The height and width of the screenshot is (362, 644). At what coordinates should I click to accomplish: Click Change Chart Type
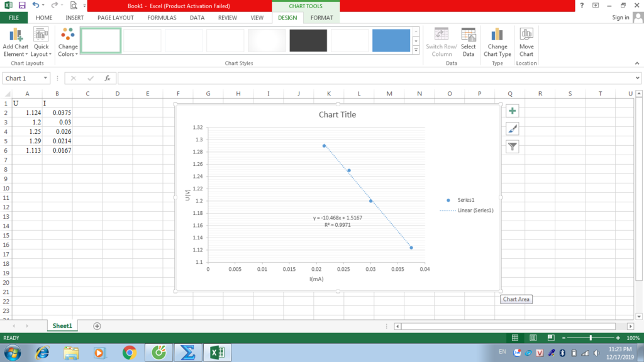pos(497,42)
